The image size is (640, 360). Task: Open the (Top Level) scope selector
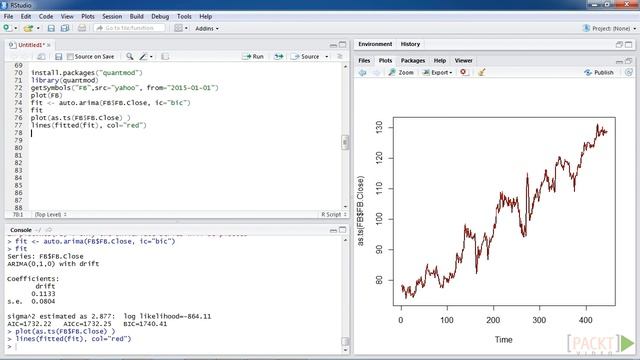[x=51, y=214]
